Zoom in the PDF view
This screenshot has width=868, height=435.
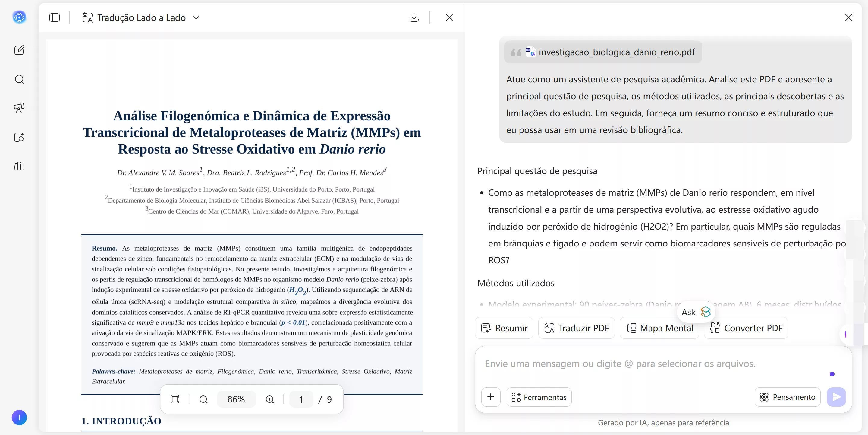[x=270, y=399]
